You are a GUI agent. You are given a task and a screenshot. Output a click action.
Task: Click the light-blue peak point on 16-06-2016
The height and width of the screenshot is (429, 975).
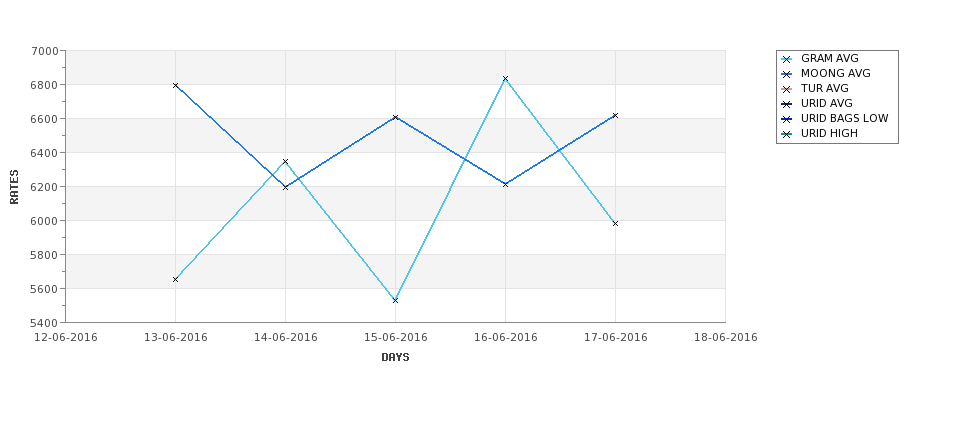pos(506,79)
